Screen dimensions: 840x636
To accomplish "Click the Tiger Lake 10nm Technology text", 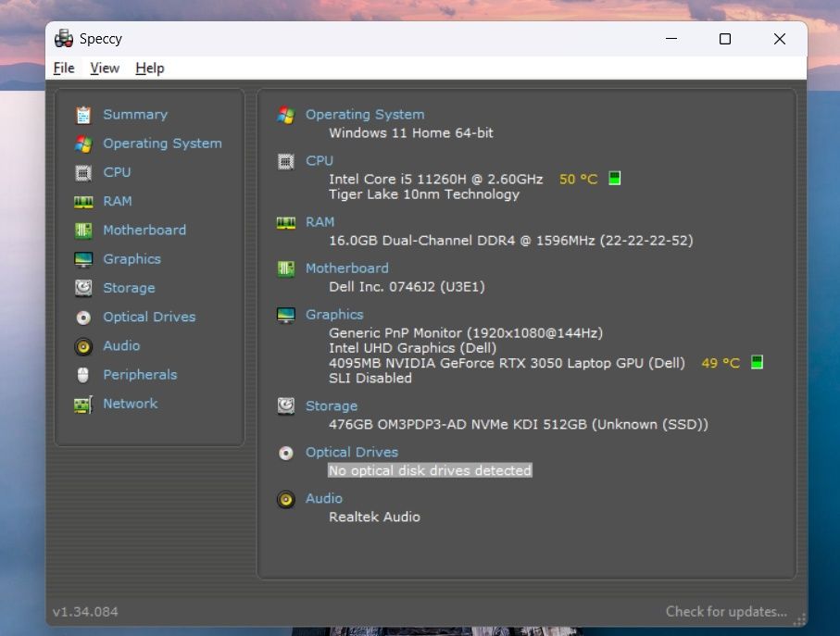I will coord(424,194).
